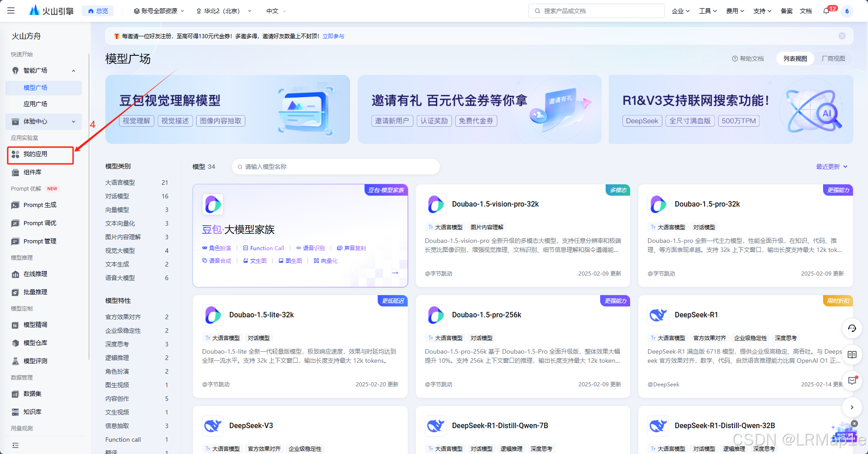This screenshot has width=868, height=454.
Task: Open the 豆包视觉理解模型 banner
Action: (x=227, y=109)
